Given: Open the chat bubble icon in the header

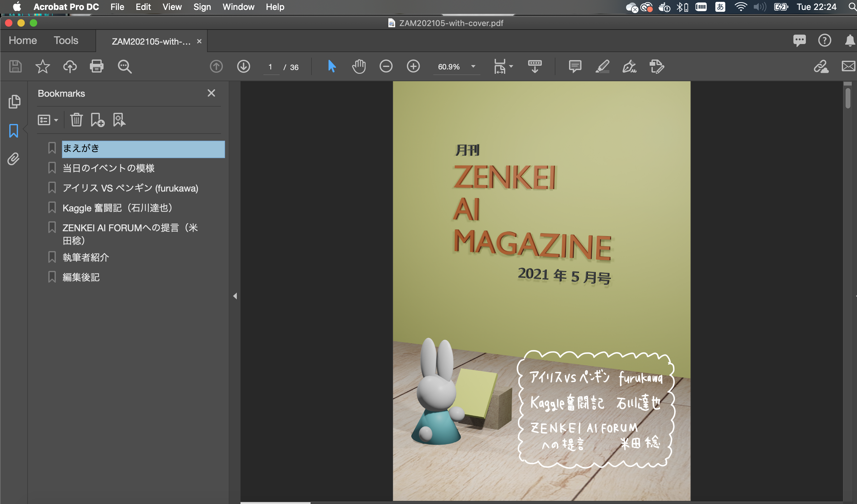Looking at the screenshot, I should 800,41.
